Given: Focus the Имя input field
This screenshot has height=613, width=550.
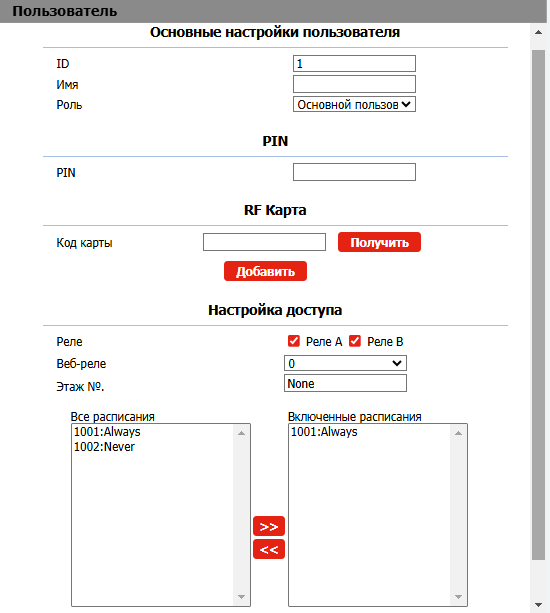Looking at the screenshot, I should (x=354, y=84).
